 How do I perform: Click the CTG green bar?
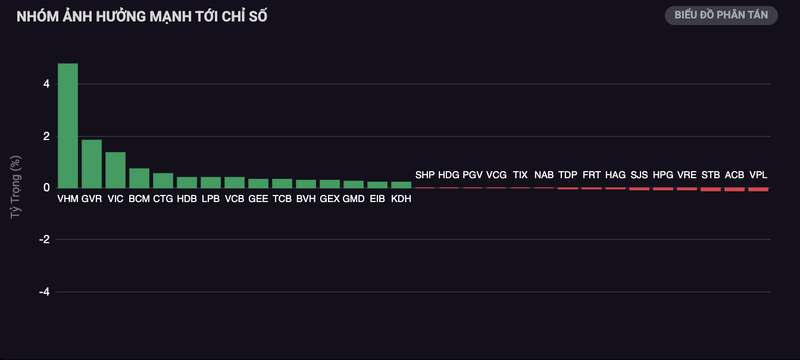pyautogui.click(x=163, y=181)
